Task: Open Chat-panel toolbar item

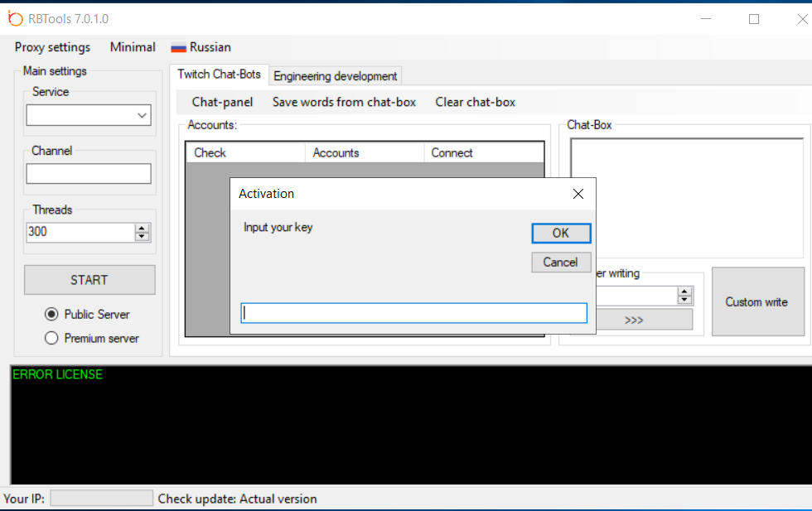Action: (x=222, y=102)
